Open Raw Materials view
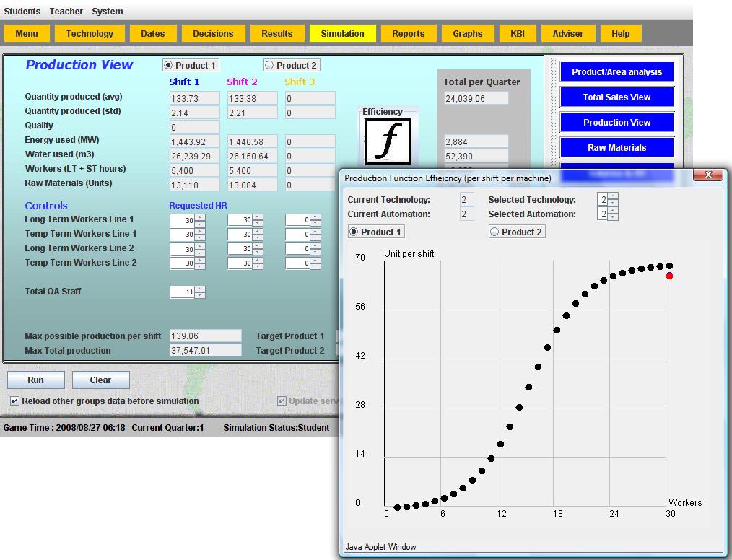 point(616,148)
